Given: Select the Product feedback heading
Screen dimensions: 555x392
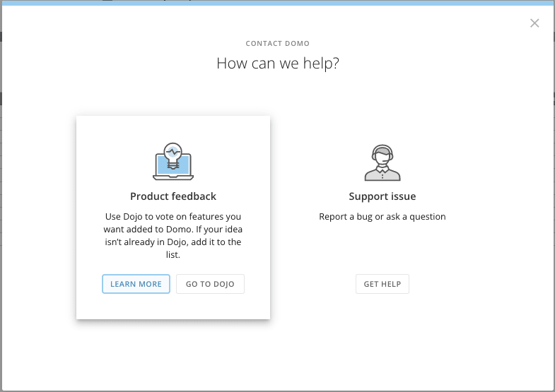Looking at the screenshot, I should tap(173, 196).
